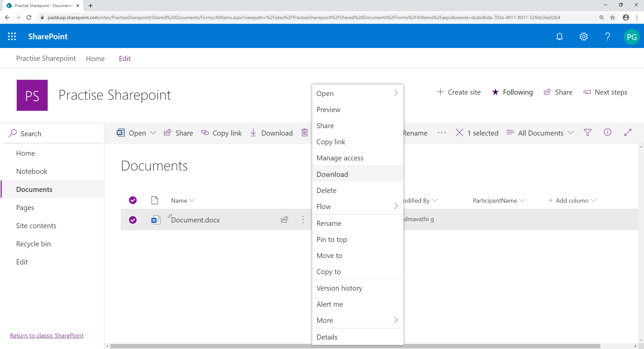Select Version history from the context menu
The width and height of the screenshot is (644, 349).
click(339, 288)
